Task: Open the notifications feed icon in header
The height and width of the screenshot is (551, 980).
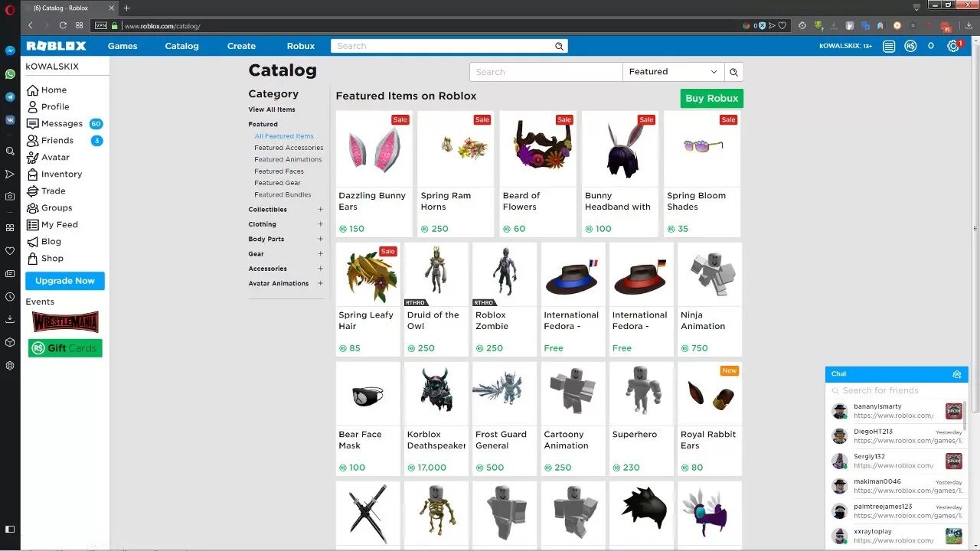Action: tap(889, 46)
